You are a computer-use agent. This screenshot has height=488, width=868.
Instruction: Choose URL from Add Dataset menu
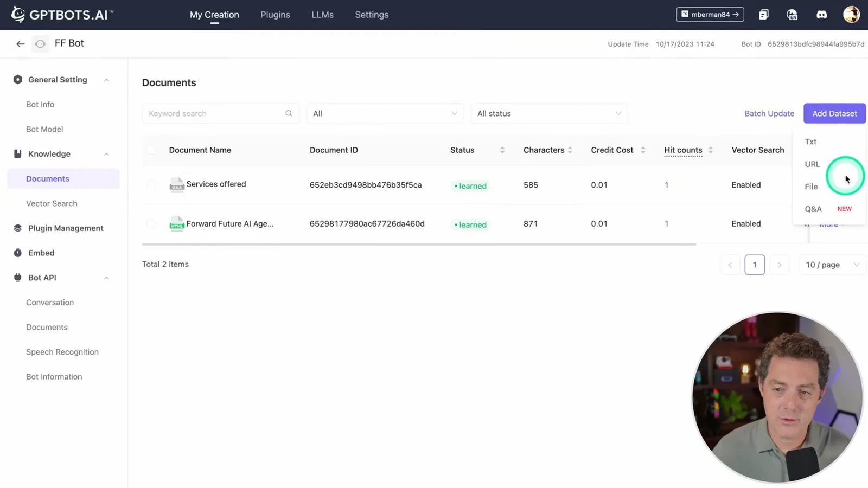pyautogui.click(x=812, y=164)
